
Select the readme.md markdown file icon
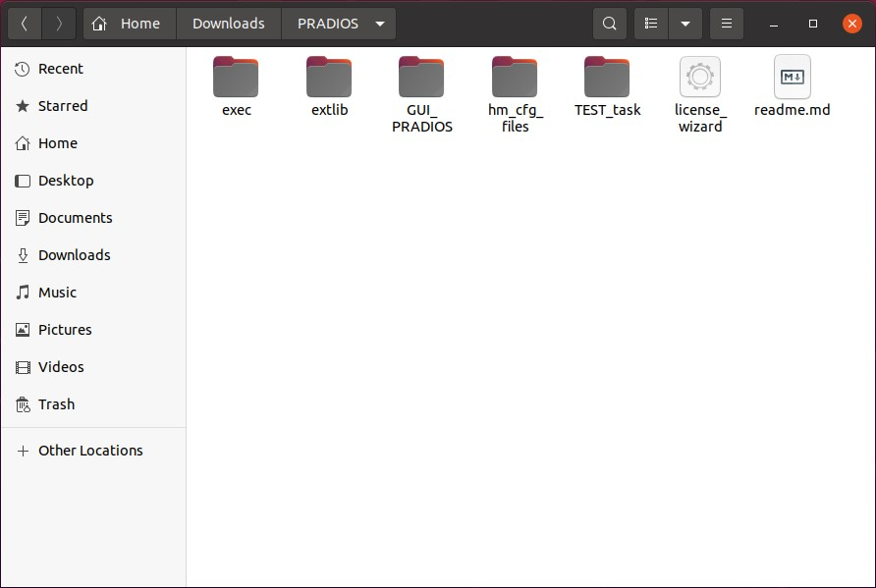pos(793,77)
